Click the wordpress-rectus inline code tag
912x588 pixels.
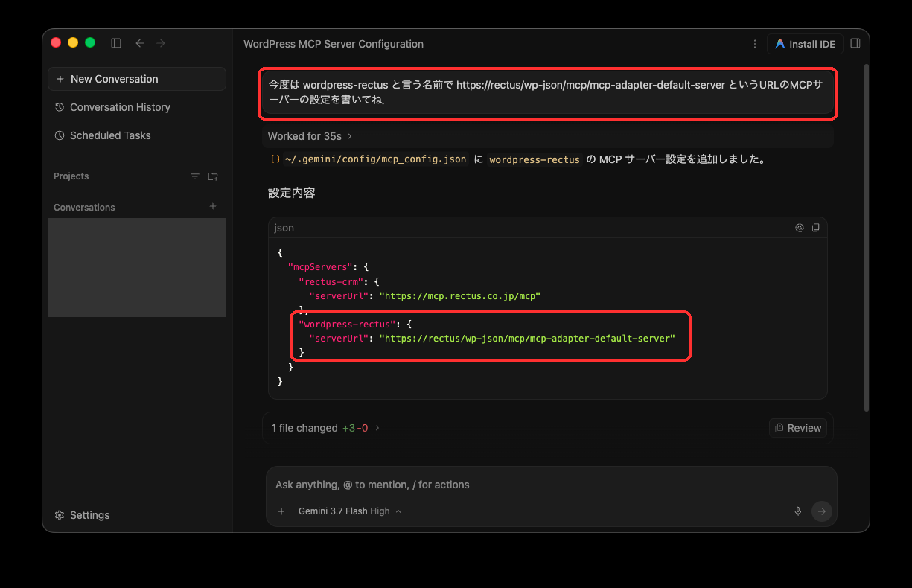(535, 159)
